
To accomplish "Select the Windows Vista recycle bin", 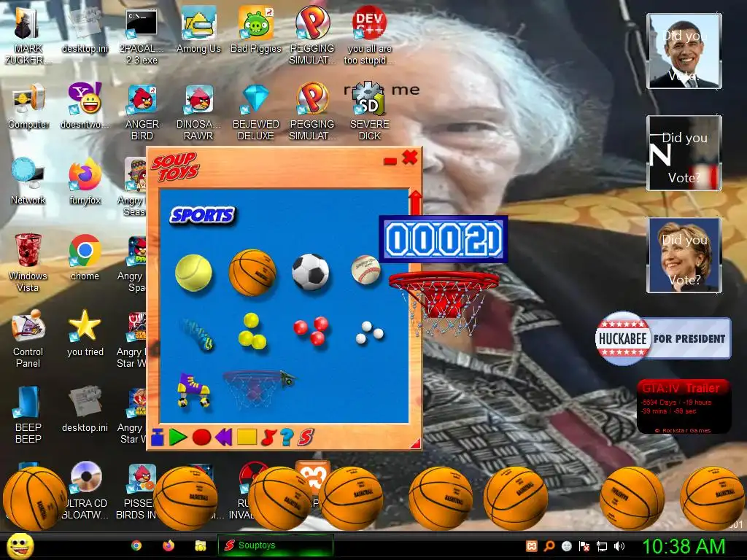I will [28, 262].
